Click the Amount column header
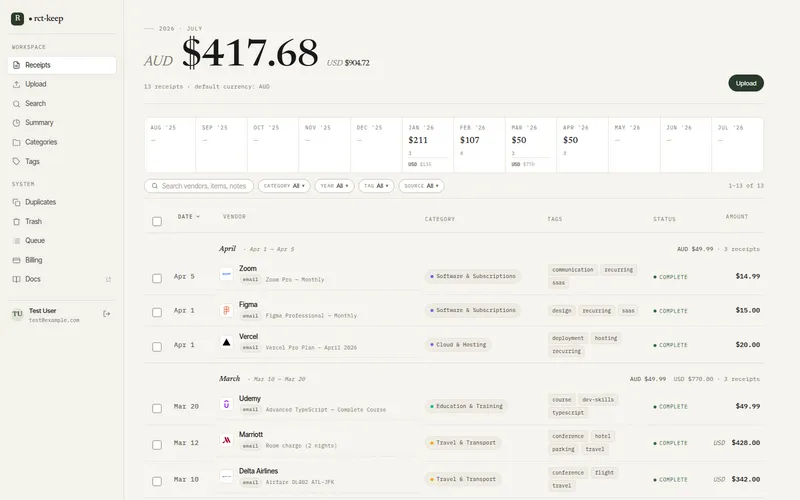This screenshot has width=800, height=500. pyautogui.click(x=737, y=217)
